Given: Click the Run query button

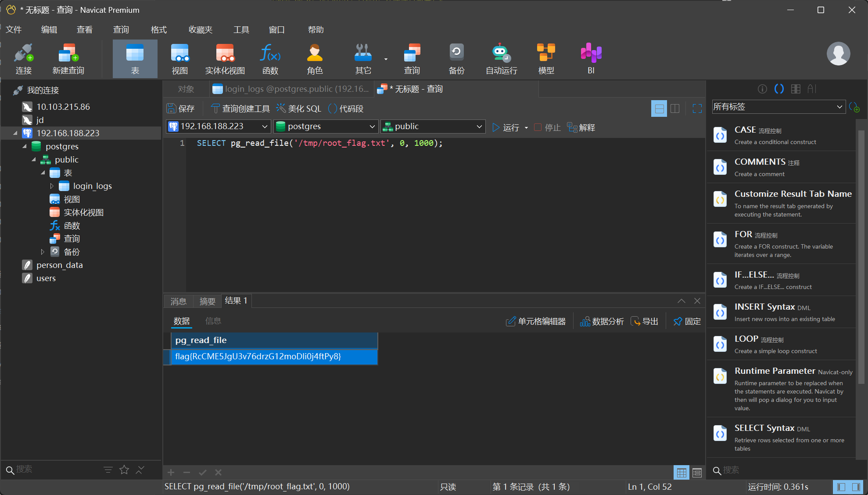Looking at the screenshot, I should (x=506, y=127).
